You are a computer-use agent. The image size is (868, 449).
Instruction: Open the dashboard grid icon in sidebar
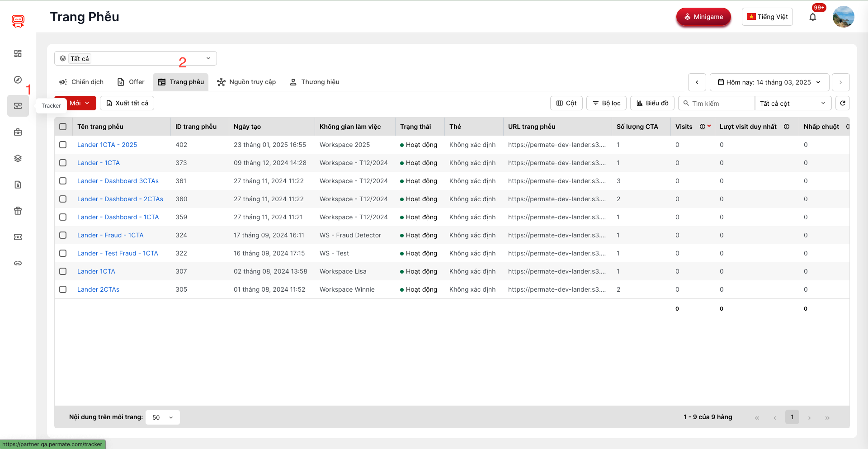coord(18,53)
